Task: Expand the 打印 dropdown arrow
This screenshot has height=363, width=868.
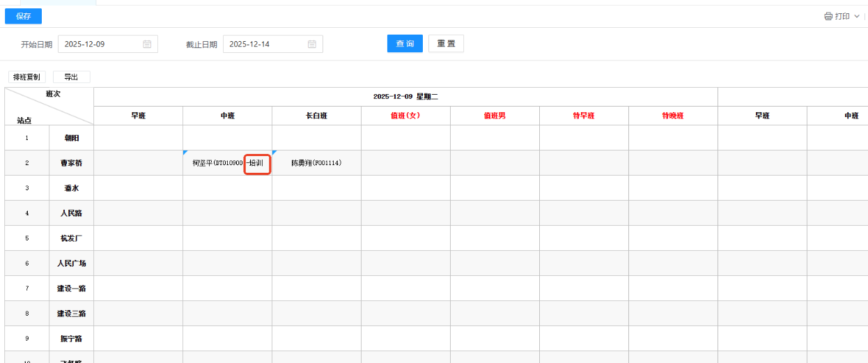Action: point(857,16)
